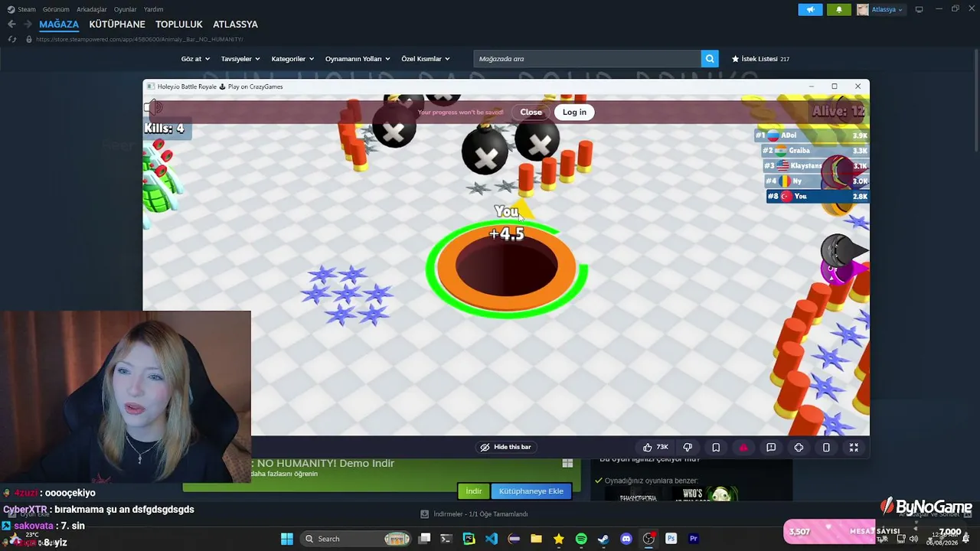Click the orange hole labeled You

tap(507, 267)
